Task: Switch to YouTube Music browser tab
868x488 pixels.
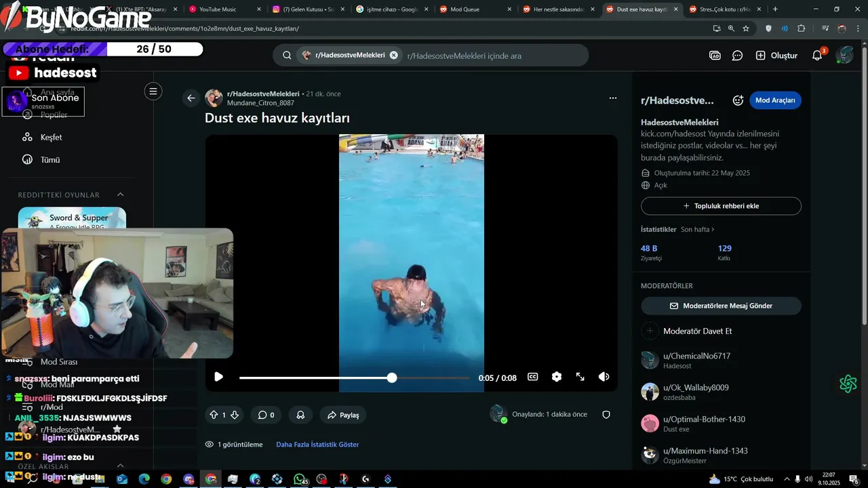Action: click(x=224, y=9)
